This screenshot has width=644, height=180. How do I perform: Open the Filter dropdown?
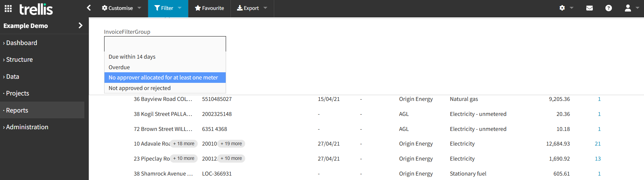point(168,8)
